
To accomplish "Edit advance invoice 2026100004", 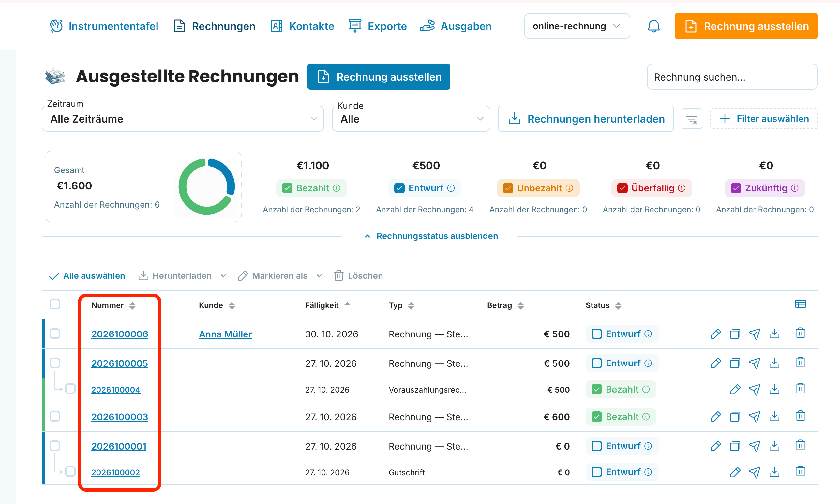I will [x=735, y=389].
